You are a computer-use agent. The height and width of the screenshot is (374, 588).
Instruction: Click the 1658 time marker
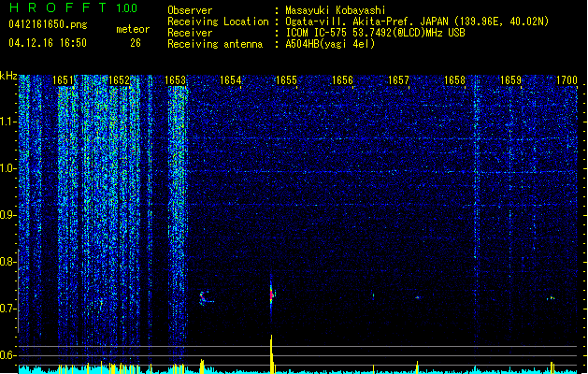[x=454, y=80]
